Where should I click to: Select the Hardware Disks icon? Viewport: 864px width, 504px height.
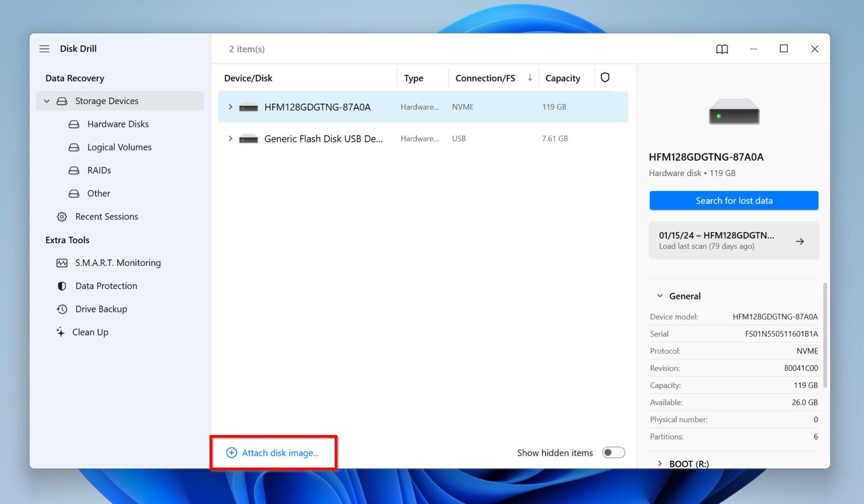point(73,124)
